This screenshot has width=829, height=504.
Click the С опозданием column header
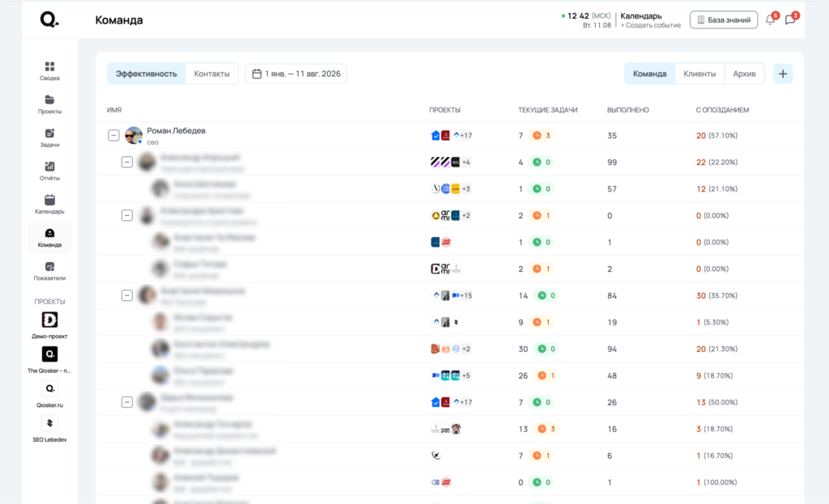(x=722, y=110)
